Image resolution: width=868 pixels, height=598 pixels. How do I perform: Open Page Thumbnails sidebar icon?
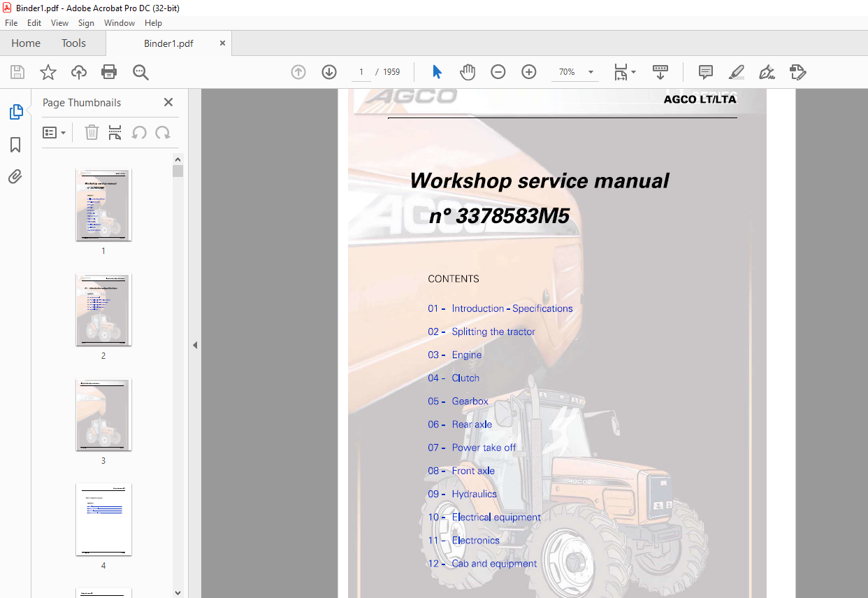[x=15, y=112]
